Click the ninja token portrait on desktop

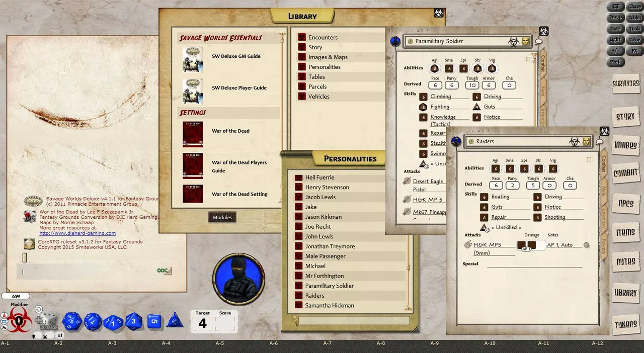[238, 279]
